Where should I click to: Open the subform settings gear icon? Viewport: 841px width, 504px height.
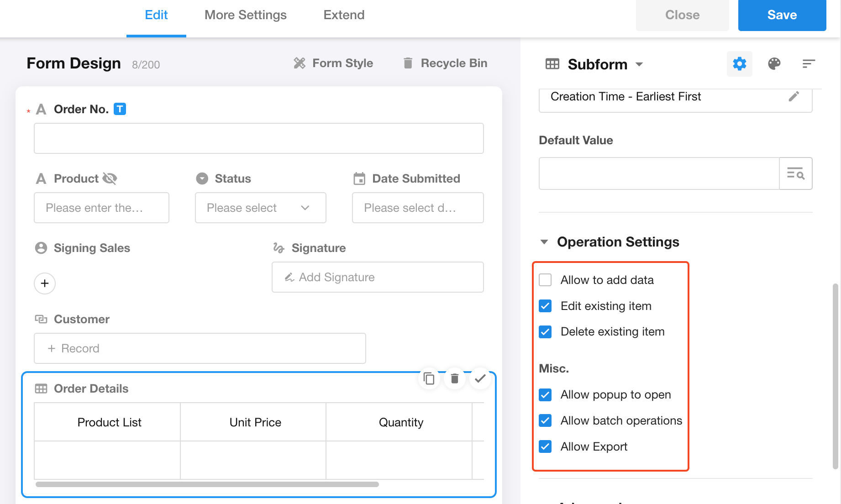point(739,64)
